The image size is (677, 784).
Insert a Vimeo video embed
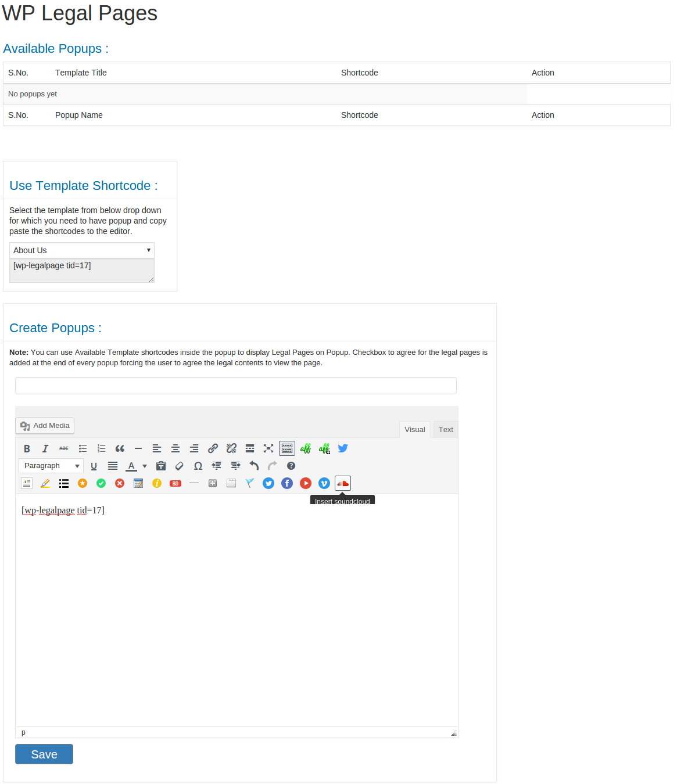[324, 483]
